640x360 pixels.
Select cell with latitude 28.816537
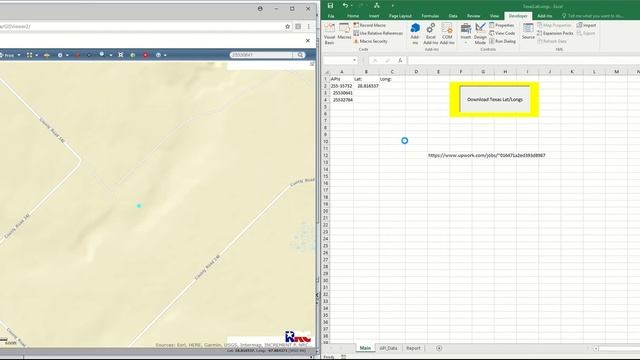pos(367,86)
